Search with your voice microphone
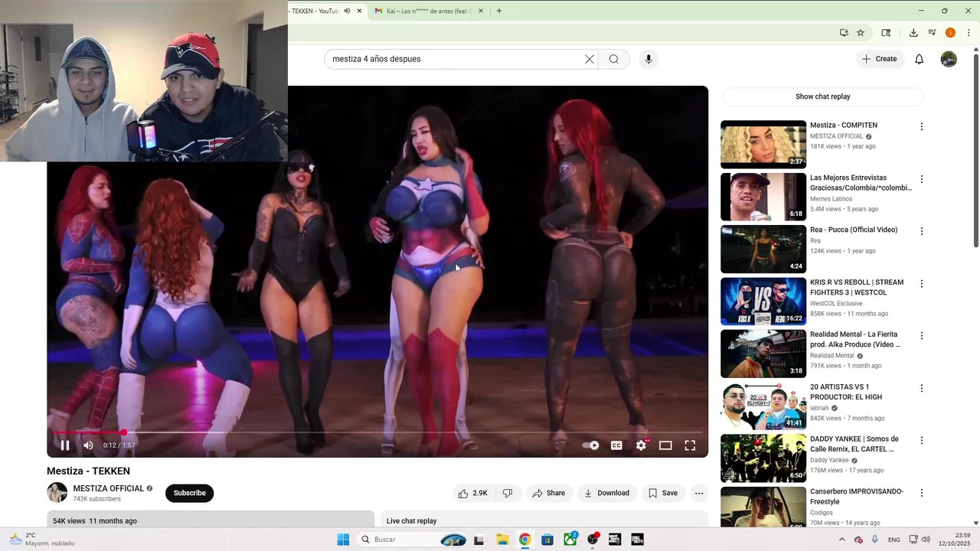 click(x=648, y=59)
